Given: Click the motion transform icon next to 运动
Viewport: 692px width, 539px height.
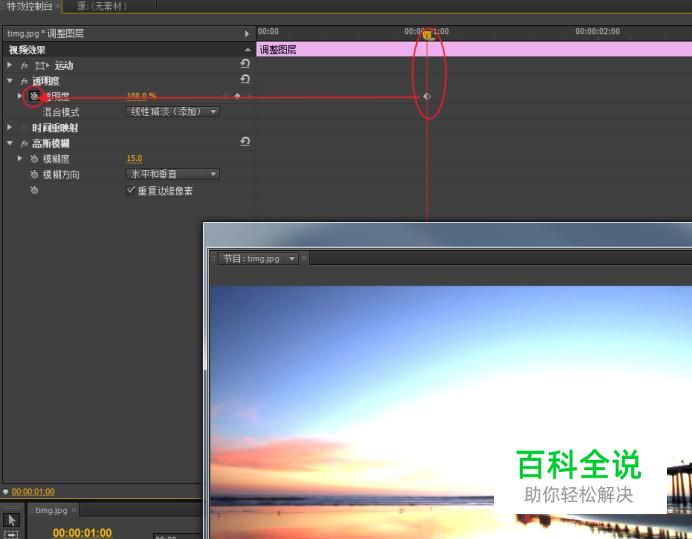Looking at the screenshot, I should coord(42,66).
